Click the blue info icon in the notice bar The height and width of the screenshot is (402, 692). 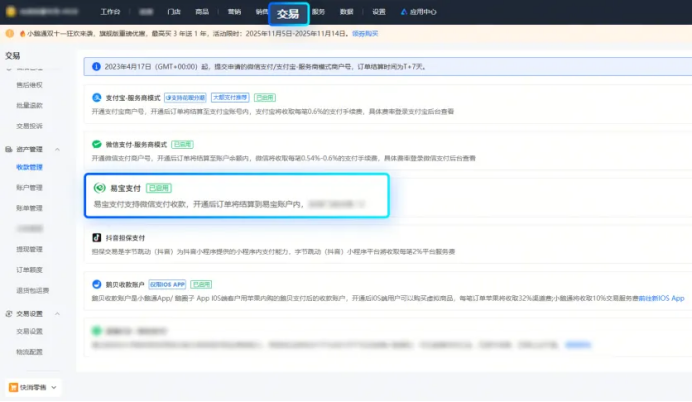point(96,67)
